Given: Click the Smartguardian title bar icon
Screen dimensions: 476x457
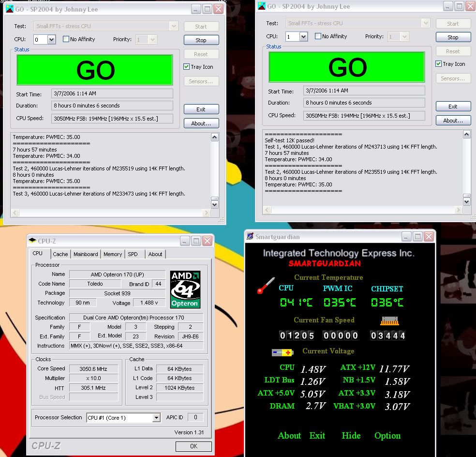Looking at the screenshot, I should click(x=250, y=236).
